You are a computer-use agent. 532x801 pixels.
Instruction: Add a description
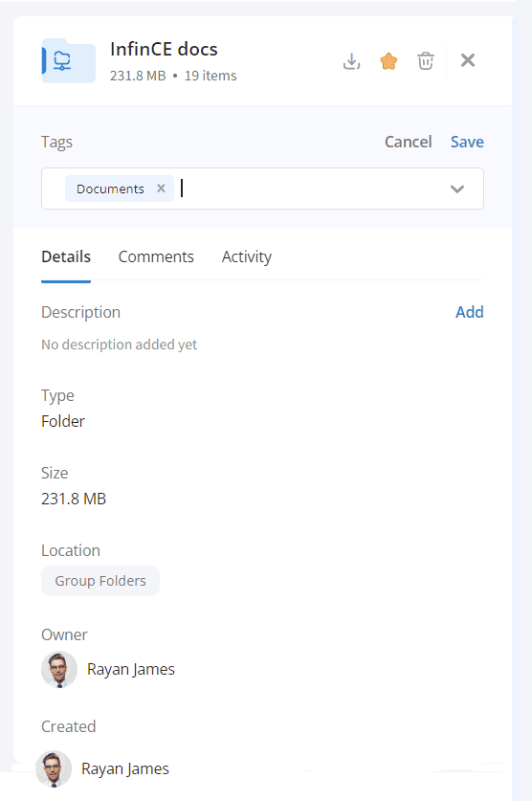tap(469, 312)
